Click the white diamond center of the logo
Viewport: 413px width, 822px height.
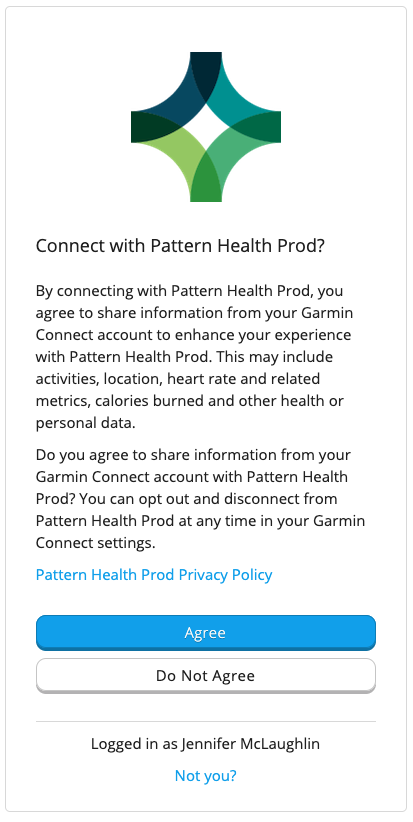(206, 127)
